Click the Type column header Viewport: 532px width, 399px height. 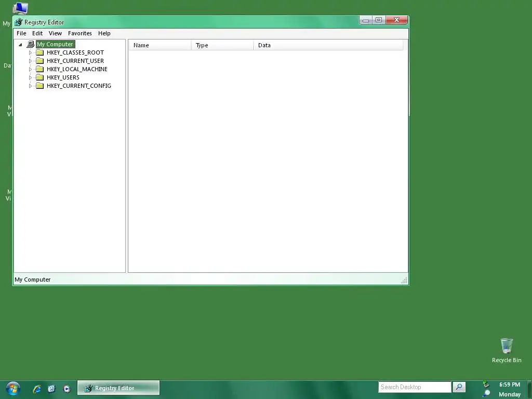pyautogui.click(x=222, y=45)
